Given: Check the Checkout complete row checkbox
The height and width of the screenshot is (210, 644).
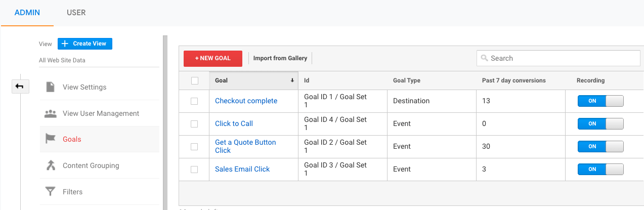Looking at the screenshot, I should click(x=194, y=101).
